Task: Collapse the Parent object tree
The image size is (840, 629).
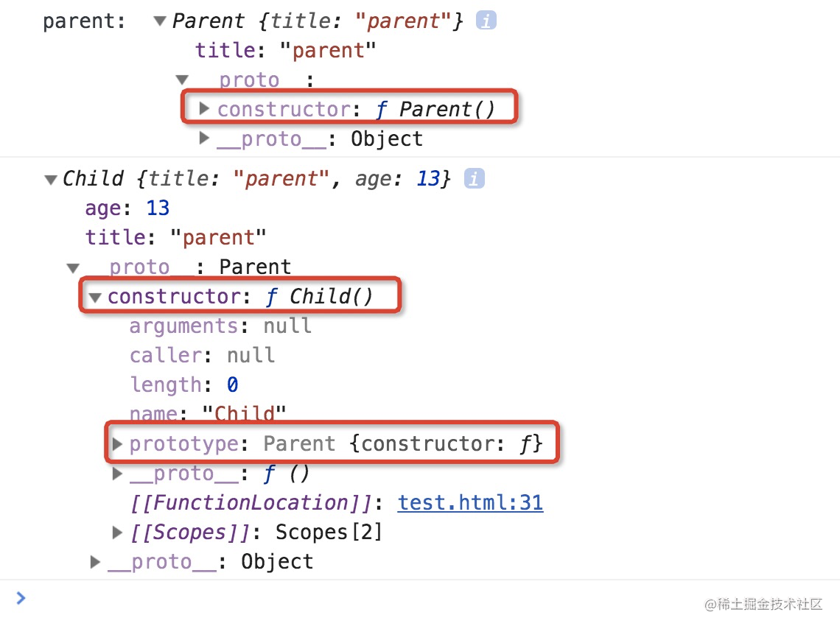Action: tap(159, 21)
